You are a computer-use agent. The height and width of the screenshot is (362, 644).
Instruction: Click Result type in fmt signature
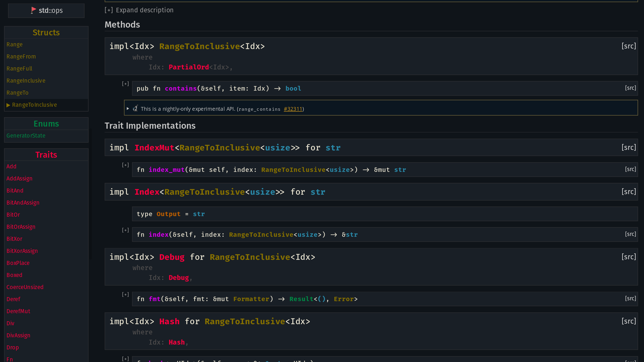[301, 299]
